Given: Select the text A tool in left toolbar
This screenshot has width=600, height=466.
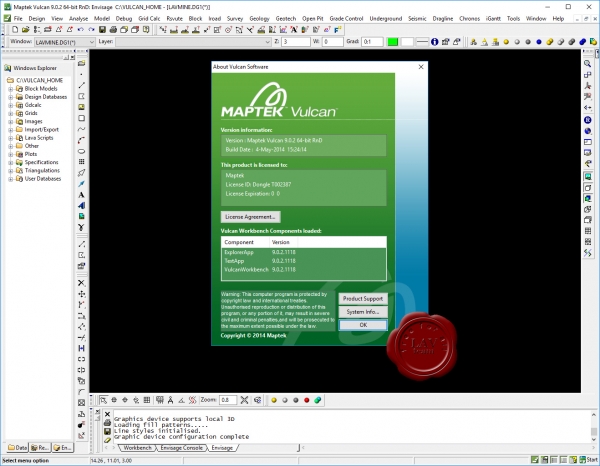Looking at the screenshot, I should (82, 195).
